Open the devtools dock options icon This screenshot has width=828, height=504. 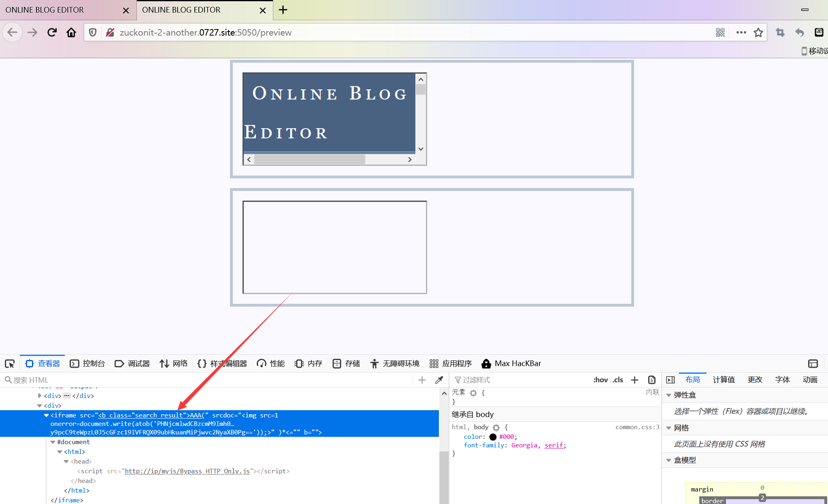coord(813,364)
